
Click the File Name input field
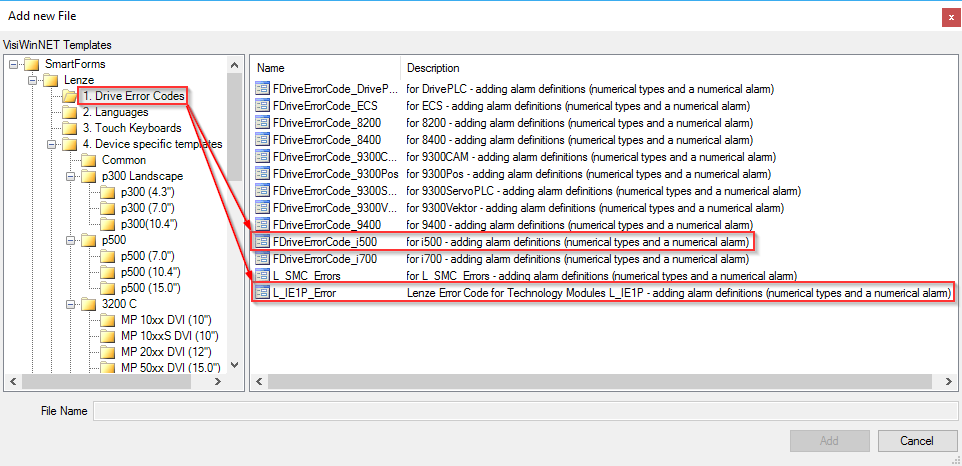(525, 411)
